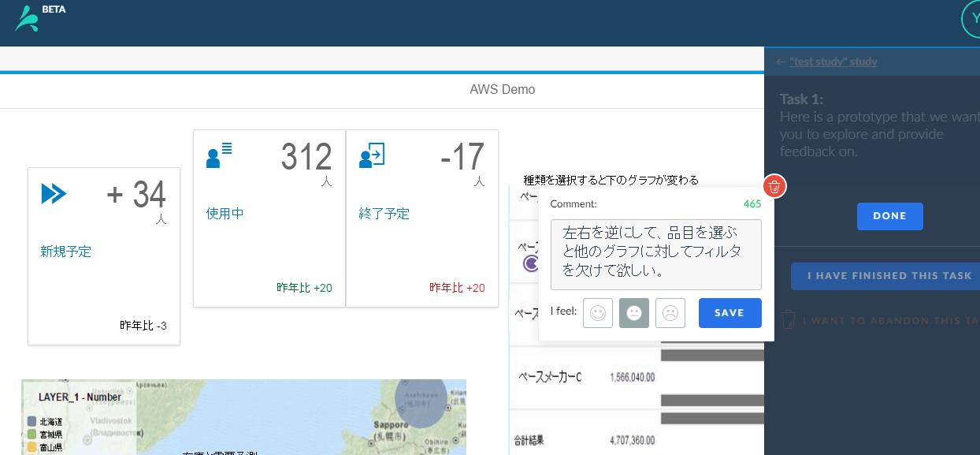
Task: Go back via "test study" study link
Action: (x=833, y=62)
